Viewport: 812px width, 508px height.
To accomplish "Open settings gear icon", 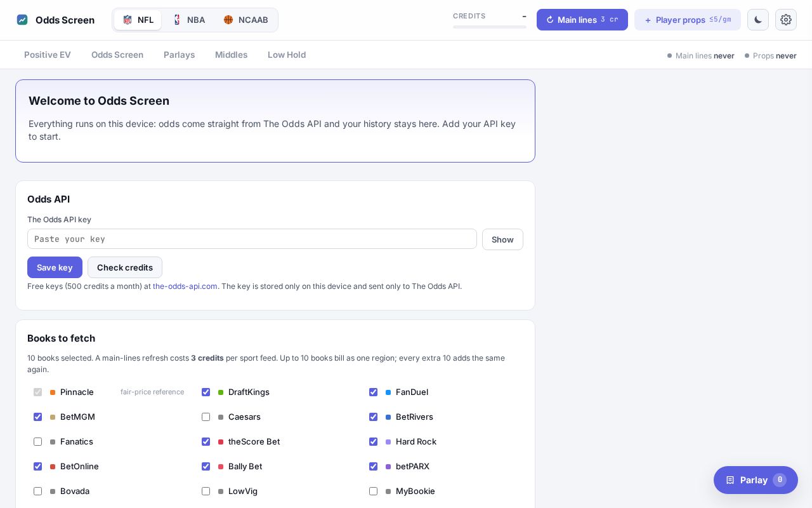I will pyautogui.click(x=786, y=20).
